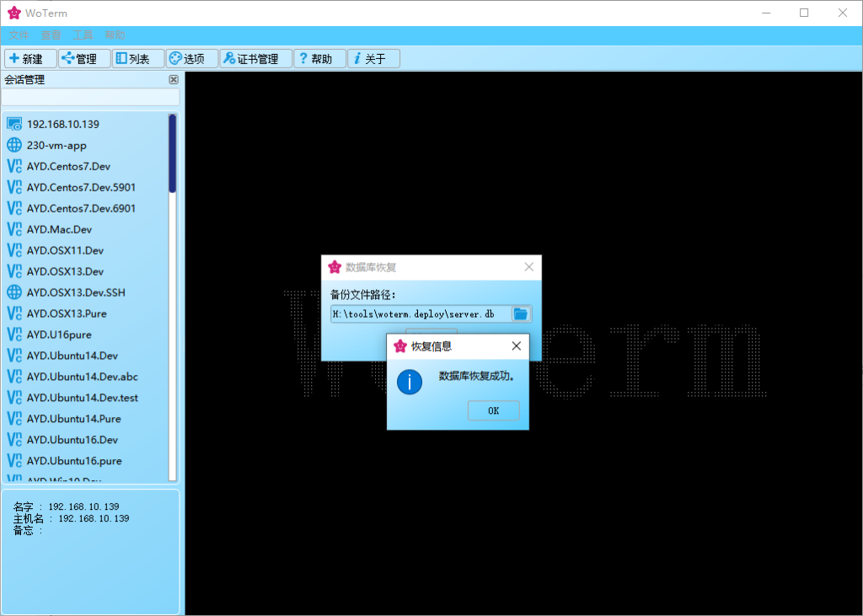This screenshot has height=616, width=863.
Task: Open the 文件 (File) menu
Action: [18, 35]
